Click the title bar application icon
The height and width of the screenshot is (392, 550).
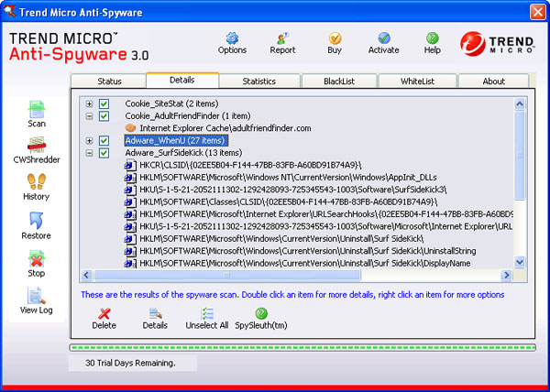[x=9, y=12]
